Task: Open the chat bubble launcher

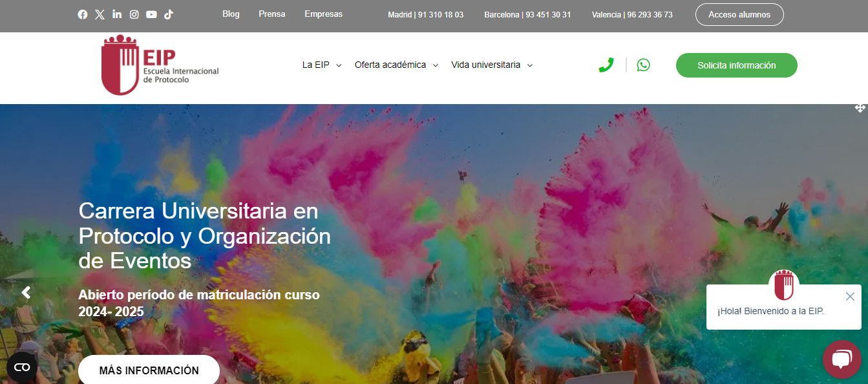Action: coord(842,359)
